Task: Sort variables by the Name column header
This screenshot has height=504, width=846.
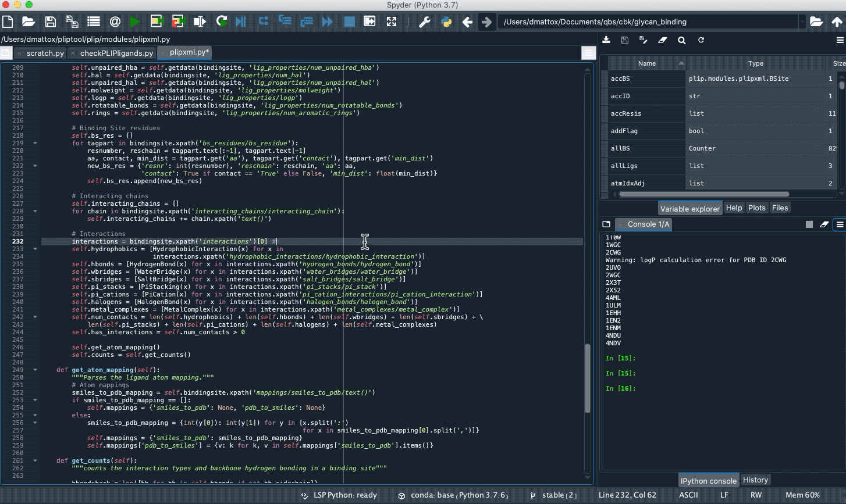Action: 647,63
